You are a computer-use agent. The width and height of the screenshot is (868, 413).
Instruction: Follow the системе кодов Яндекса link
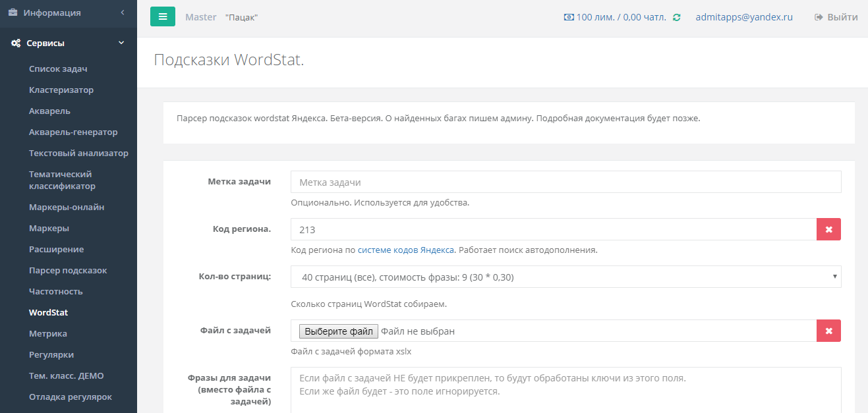pos(405,250)
